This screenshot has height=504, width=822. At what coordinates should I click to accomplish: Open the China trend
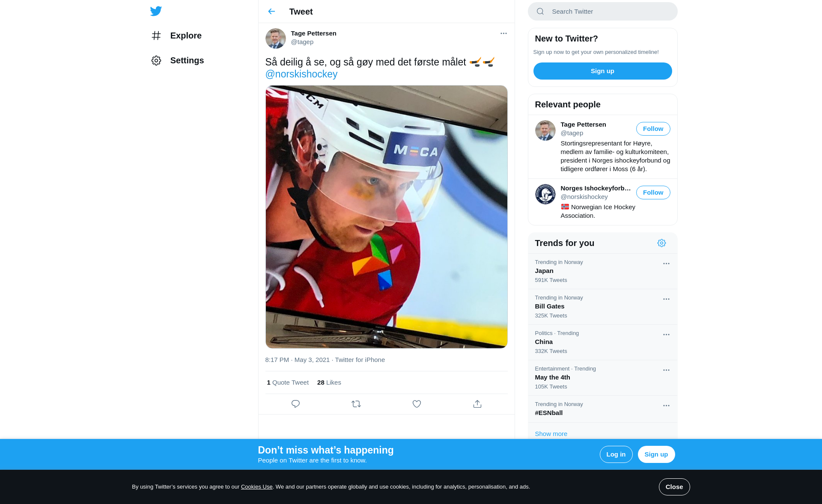(603, 342)
